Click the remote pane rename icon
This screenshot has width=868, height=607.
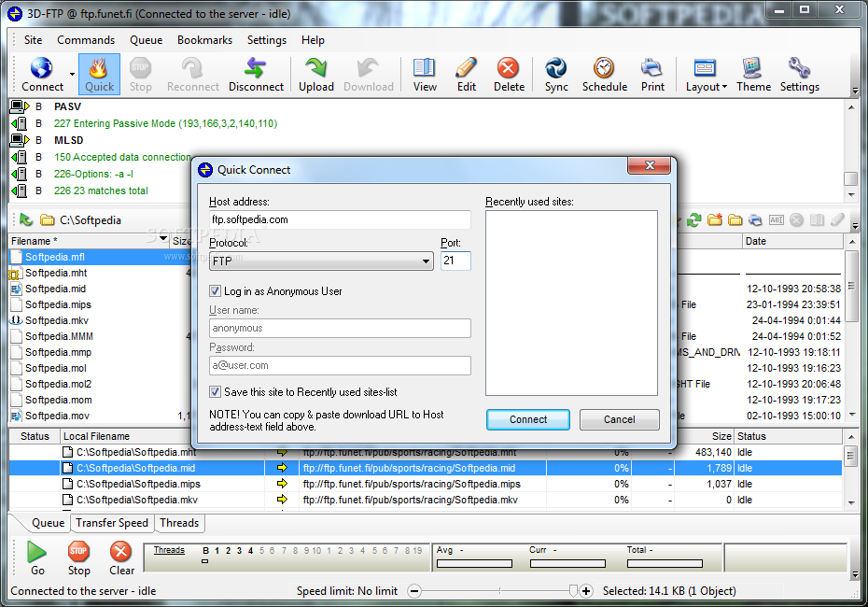pos(777,219)
